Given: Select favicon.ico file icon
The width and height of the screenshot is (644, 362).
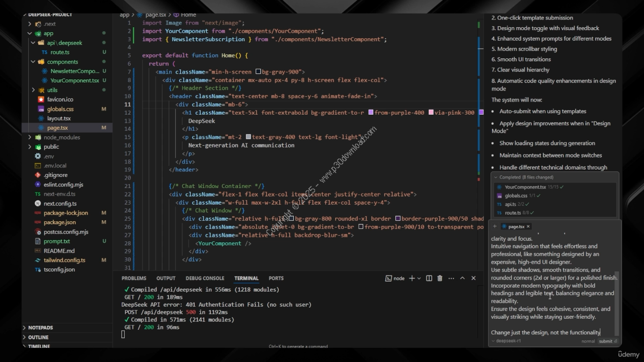Looking at the screenshot, I should [41, 100].
